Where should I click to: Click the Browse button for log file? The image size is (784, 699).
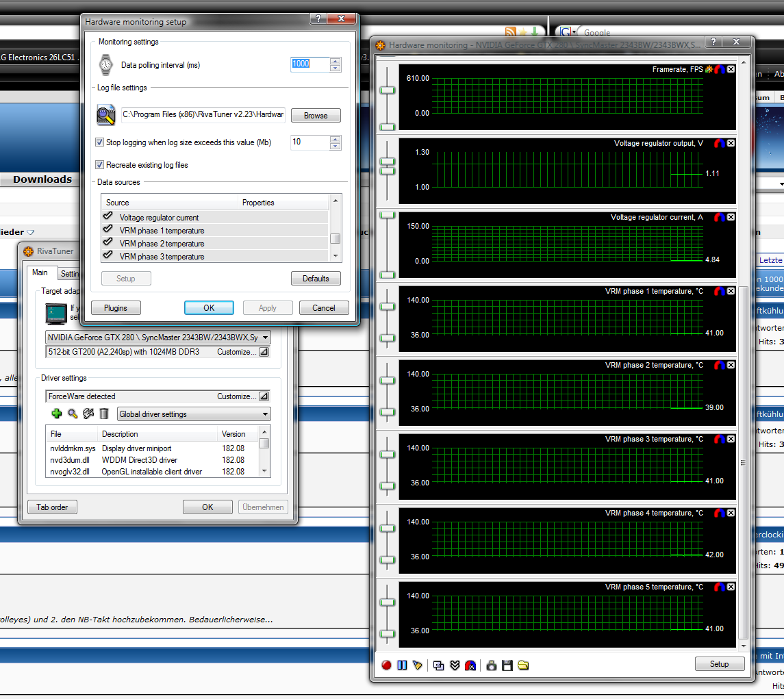316,116
